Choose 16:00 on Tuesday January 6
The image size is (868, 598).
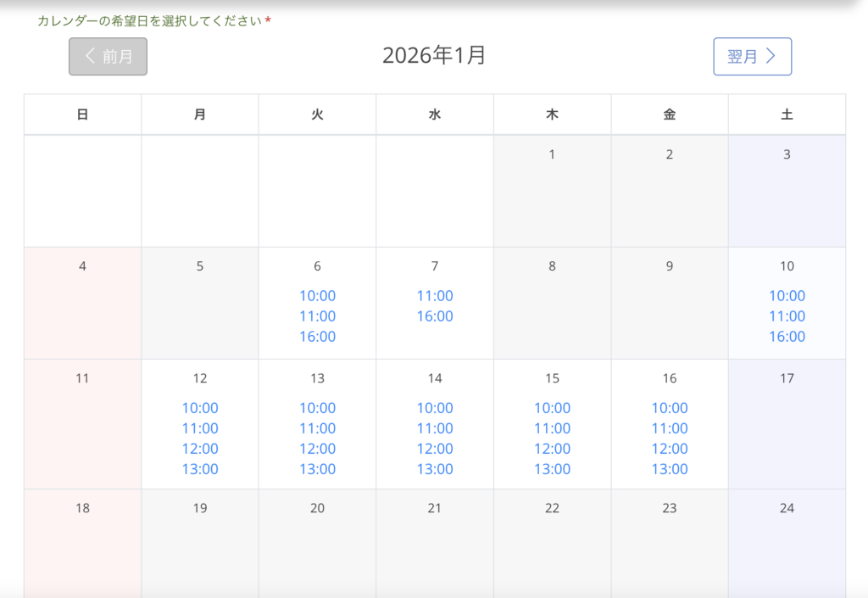pos(317,337)
